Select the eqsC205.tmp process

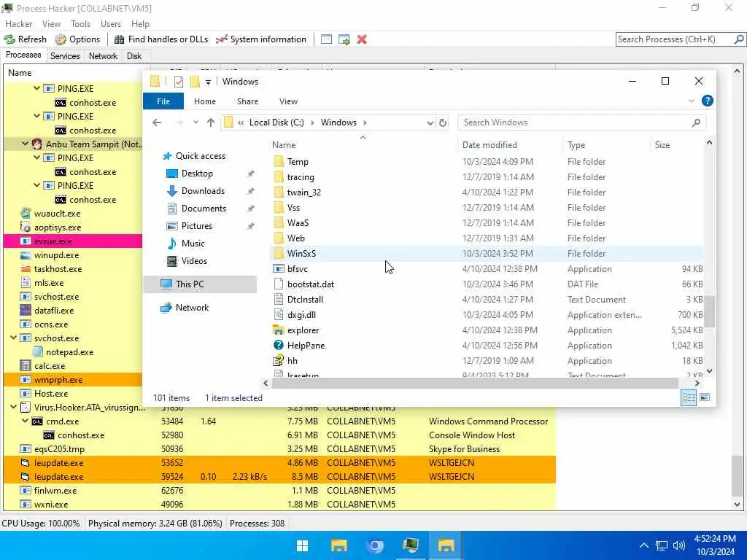click(59, 449)
